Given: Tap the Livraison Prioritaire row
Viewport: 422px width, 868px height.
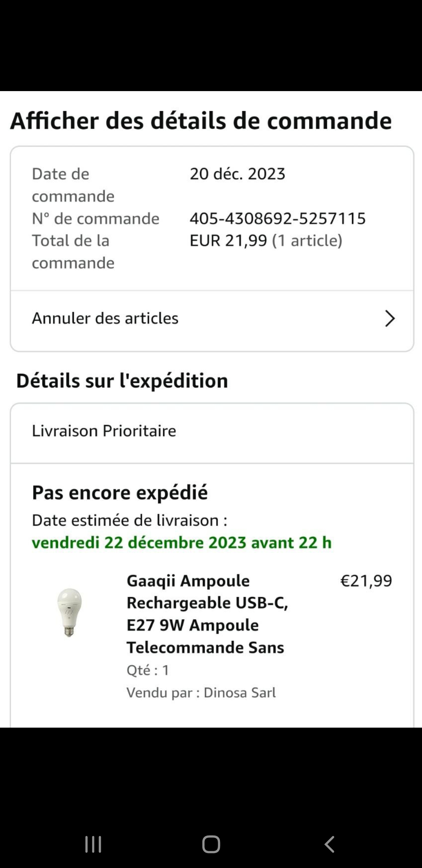Looking at the screenshot, I should [x=104, y=431].
